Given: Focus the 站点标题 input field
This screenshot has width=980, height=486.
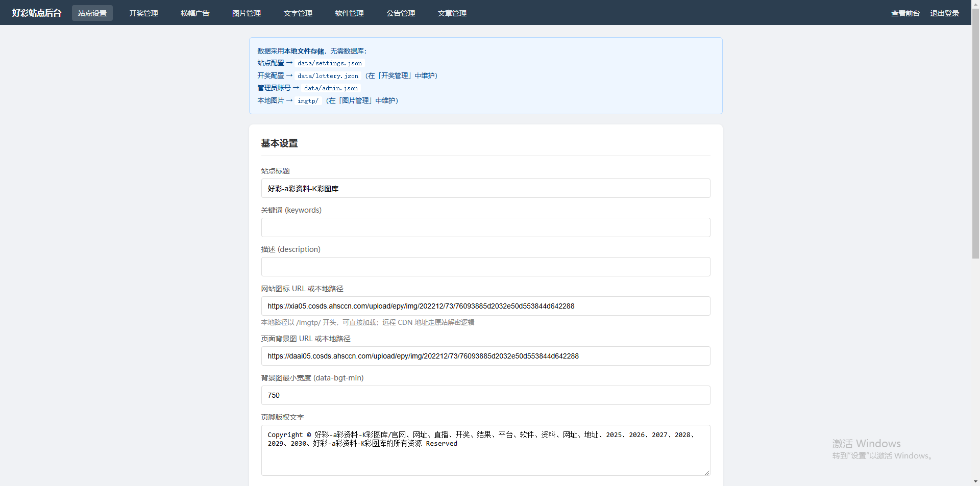Looking at the screenshot, I should pos(485,188).
